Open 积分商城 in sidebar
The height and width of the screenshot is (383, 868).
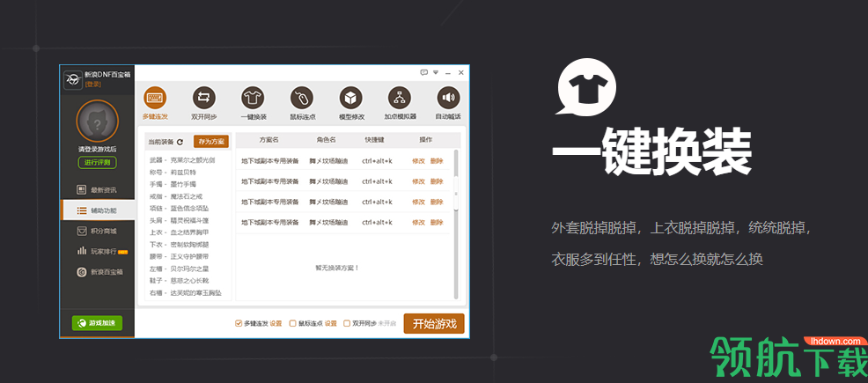point(98,231)
